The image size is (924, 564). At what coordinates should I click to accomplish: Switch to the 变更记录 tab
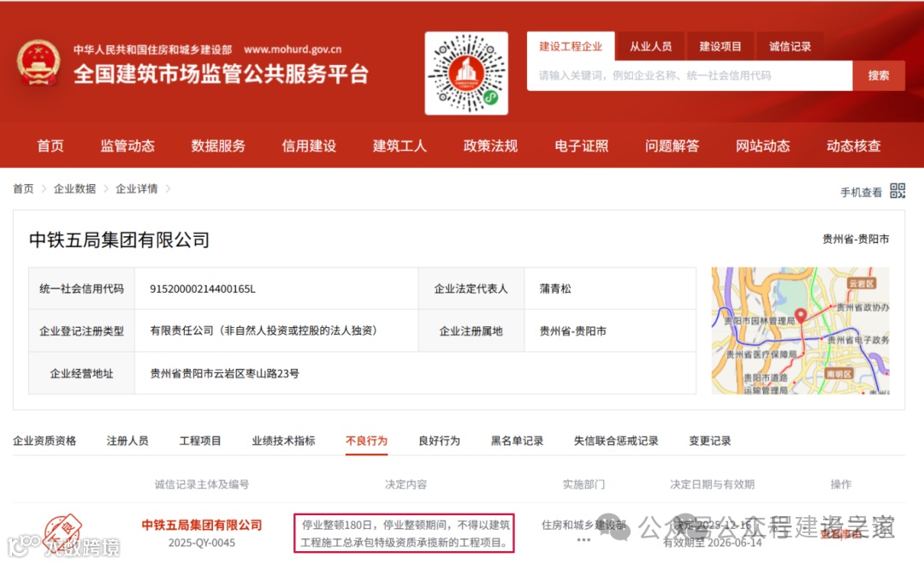pos(709,441)
